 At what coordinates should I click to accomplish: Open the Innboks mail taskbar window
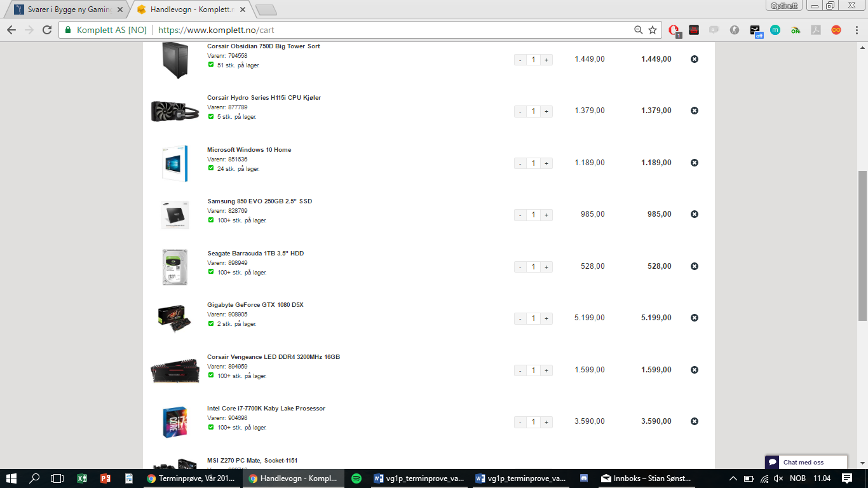coord(647,478)
